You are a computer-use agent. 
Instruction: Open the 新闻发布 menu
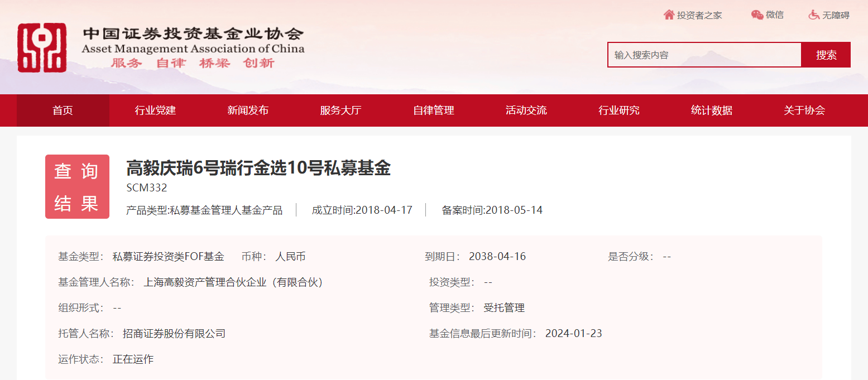248,110
